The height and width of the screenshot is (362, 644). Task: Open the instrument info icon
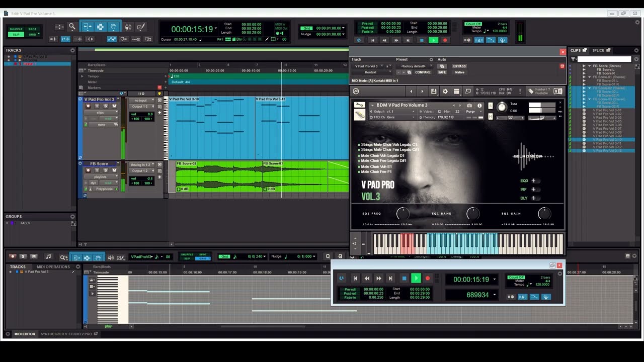pyautogui.click(x=479, y=105)
